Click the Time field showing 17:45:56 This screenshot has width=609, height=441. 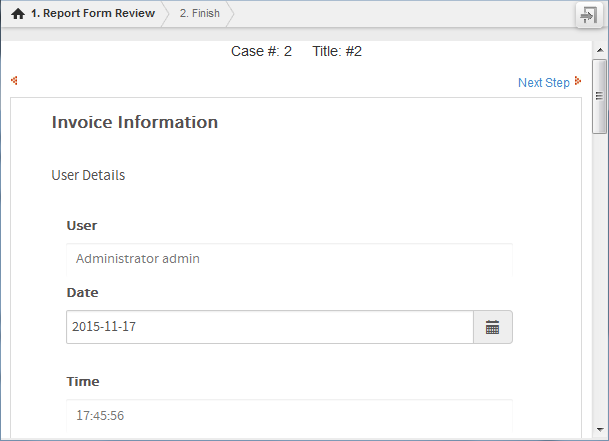[x=289, y=414]
